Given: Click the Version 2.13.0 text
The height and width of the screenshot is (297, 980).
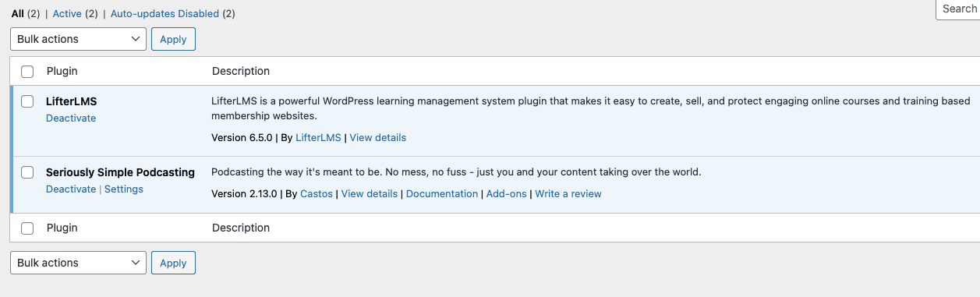Looking at the screenshot, I should [245, 193].
